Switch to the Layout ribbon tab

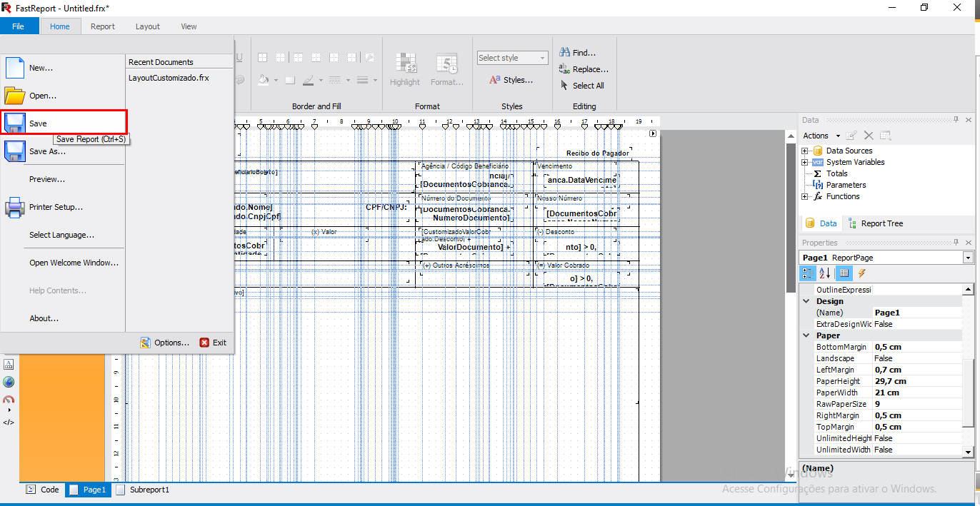click(148, 26)
